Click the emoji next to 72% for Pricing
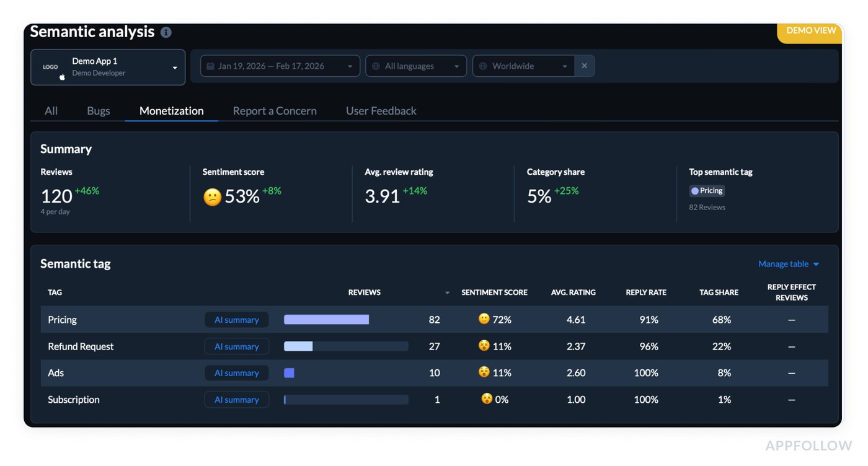 tap(484, 319)
